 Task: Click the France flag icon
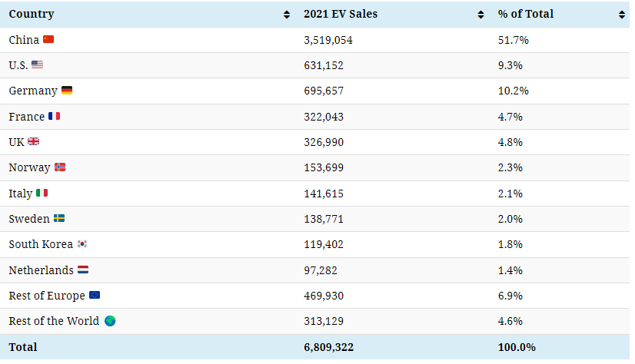pos(54,117)
